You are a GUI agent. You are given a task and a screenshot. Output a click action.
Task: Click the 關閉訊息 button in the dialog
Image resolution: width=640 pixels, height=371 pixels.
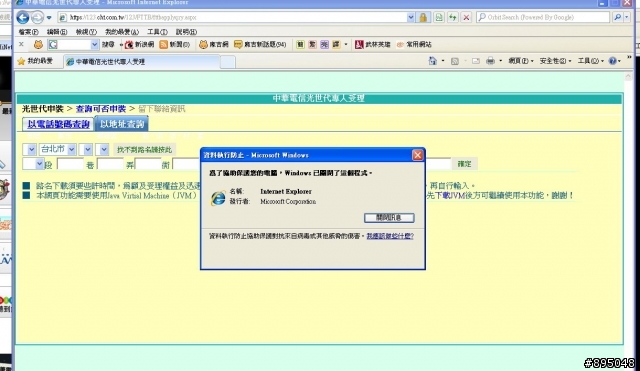(x=389, y=218)
